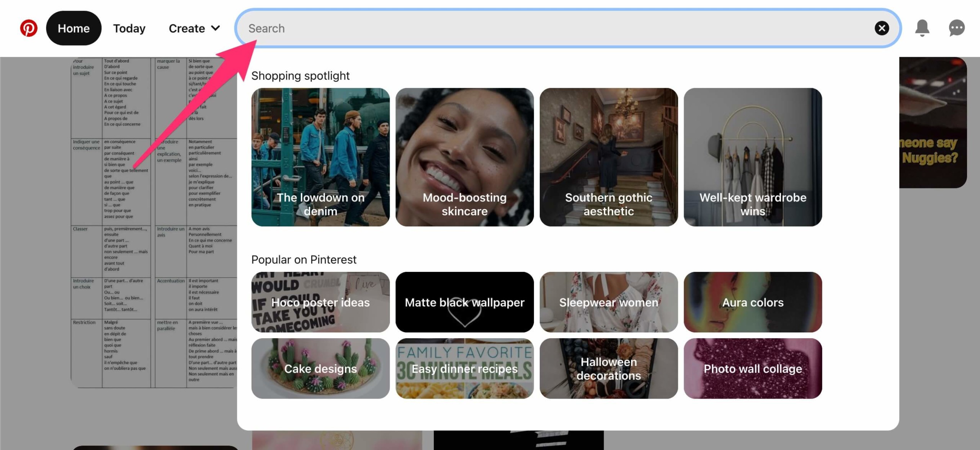
Task: Open the messages chat icon
Action: pos(956,28)
